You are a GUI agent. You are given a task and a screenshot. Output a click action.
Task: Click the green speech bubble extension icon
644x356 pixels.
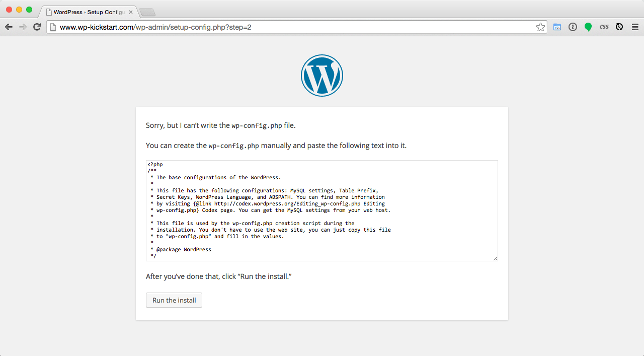[x=588, y=27]
